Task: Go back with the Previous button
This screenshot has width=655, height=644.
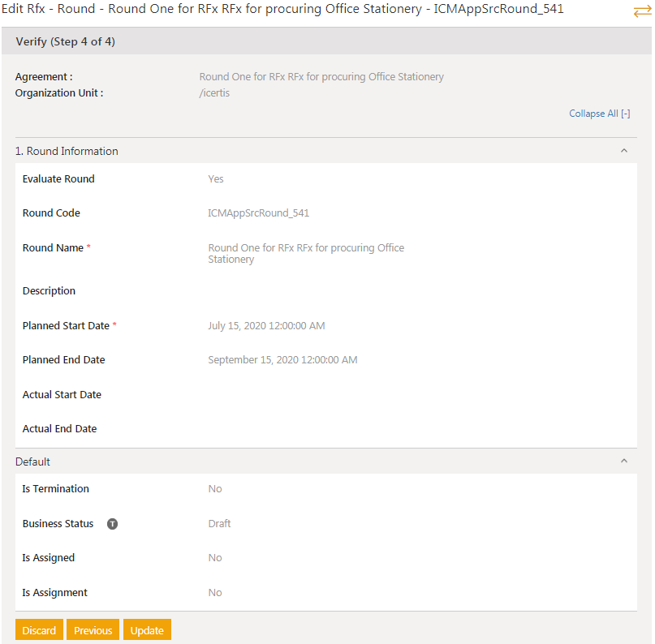Action: 93,630
